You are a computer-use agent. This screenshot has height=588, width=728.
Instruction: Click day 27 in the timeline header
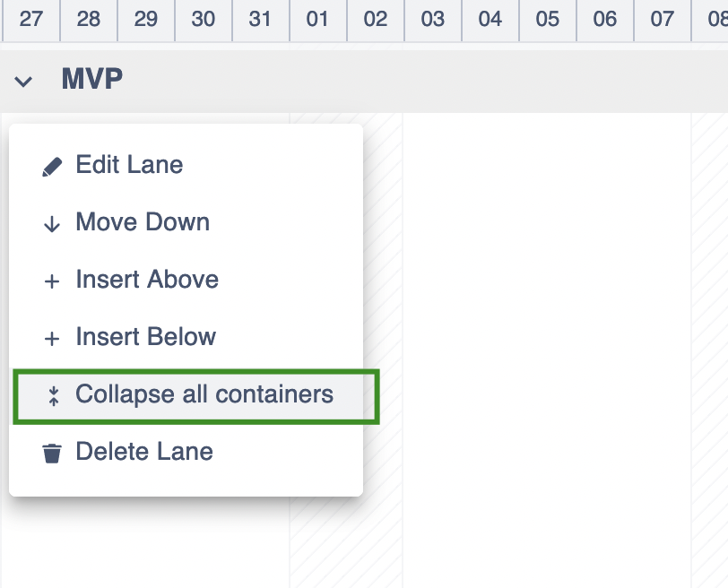click(31, 20)
